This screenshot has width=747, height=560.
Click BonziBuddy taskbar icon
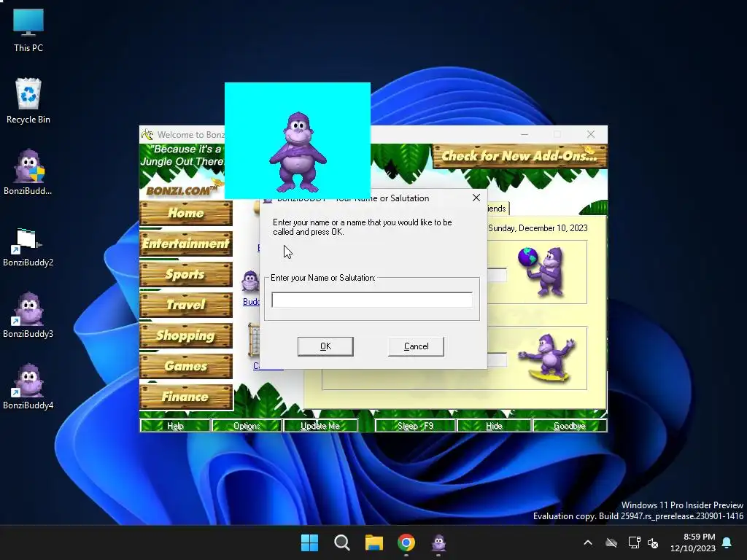click(438, 542)
